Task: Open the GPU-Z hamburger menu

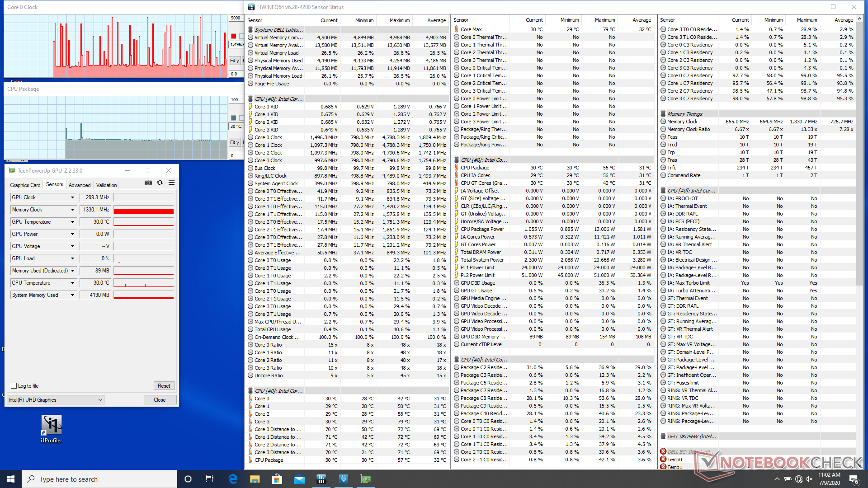Action: (171, 183)
